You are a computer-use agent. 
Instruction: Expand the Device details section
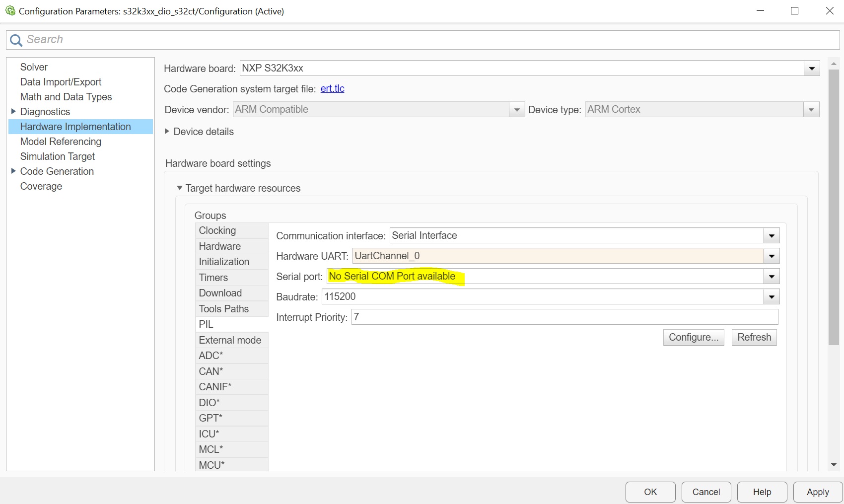tap(167, 131)
